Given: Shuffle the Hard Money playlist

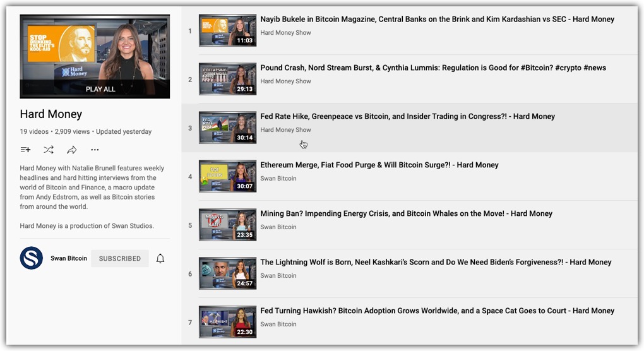Looking at the screenshot, I should pos(49,150).
